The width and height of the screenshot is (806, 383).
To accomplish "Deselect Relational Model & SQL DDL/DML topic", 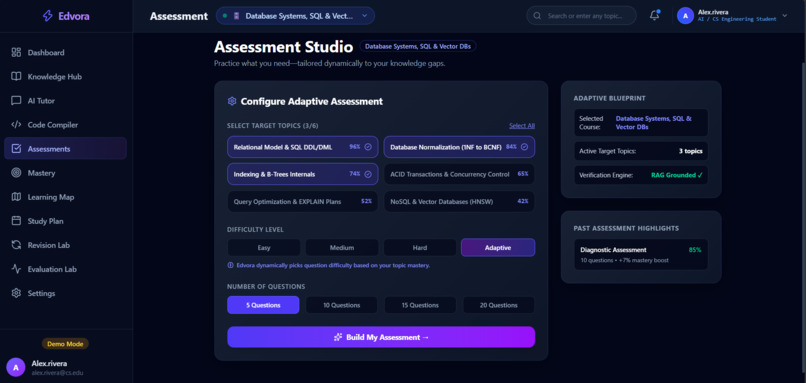I will click(x=303, y=147).
